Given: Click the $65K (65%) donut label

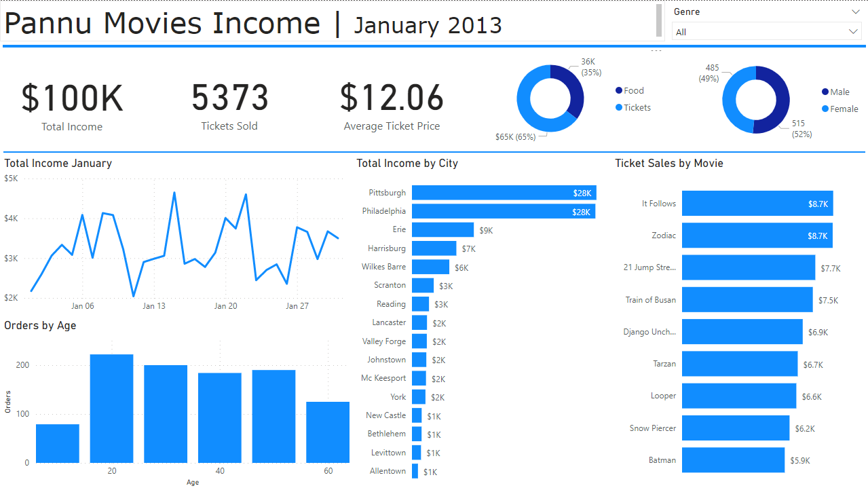Looking at the screenshot, I should pos(515,137).
